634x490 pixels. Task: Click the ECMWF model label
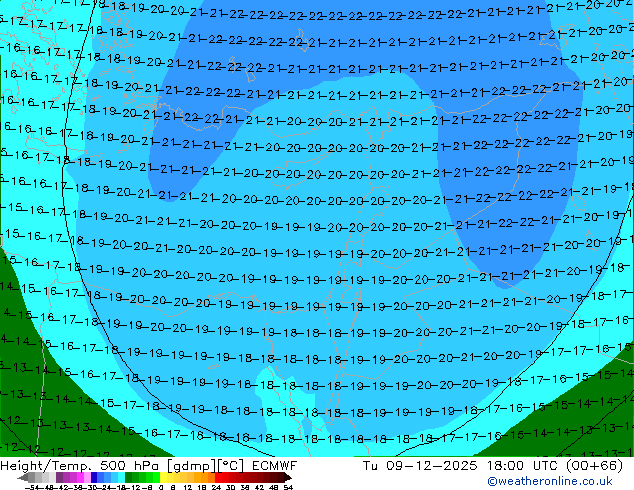275,466
